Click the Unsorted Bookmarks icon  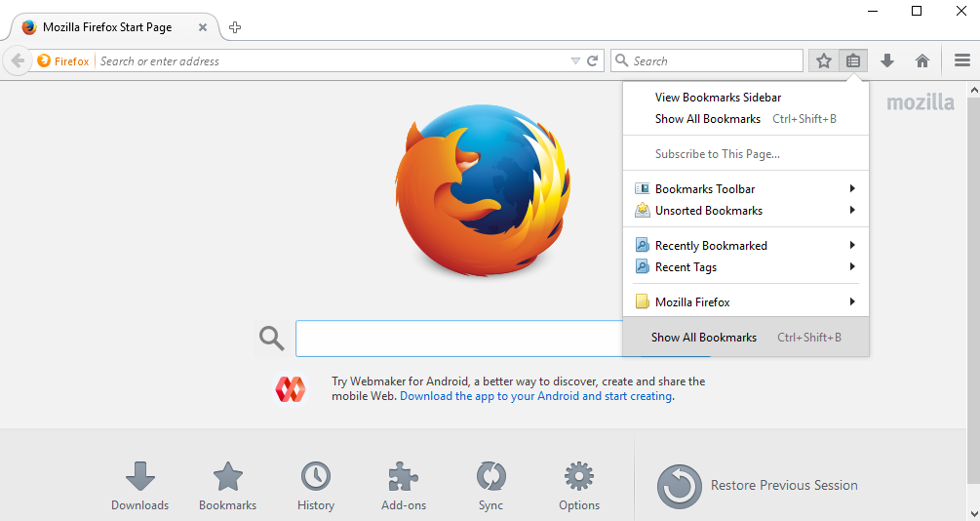coord(642,210)
